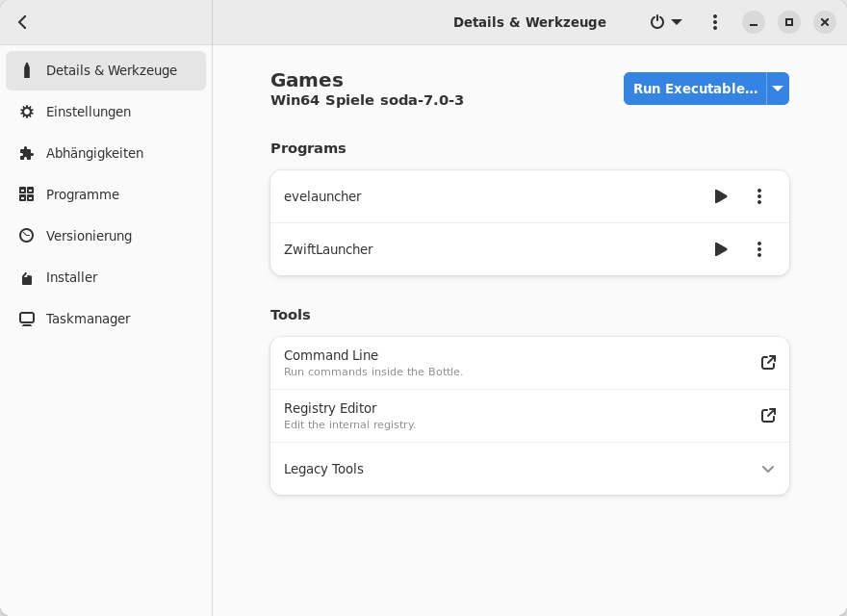Click the Tools section heading
The width and height of the screenshot is (847, 616).
point(290,315)
